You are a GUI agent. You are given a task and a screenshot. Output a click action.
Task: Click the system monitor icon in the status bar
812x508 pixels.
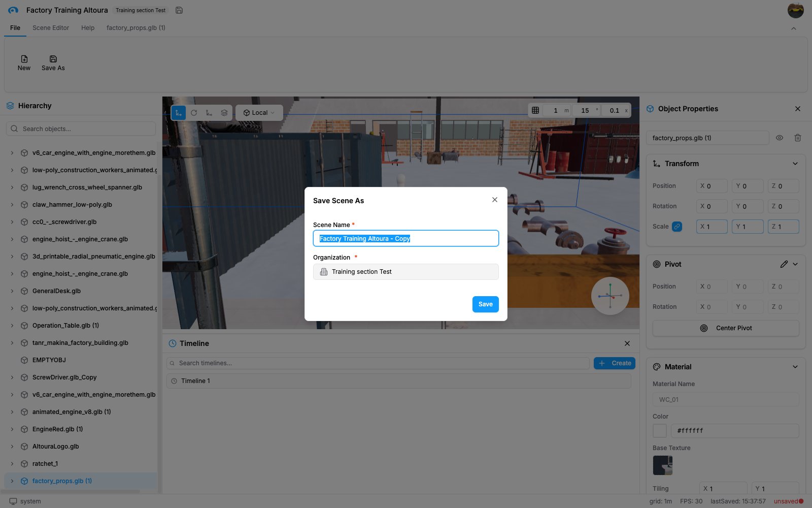(x=13, y=501)
